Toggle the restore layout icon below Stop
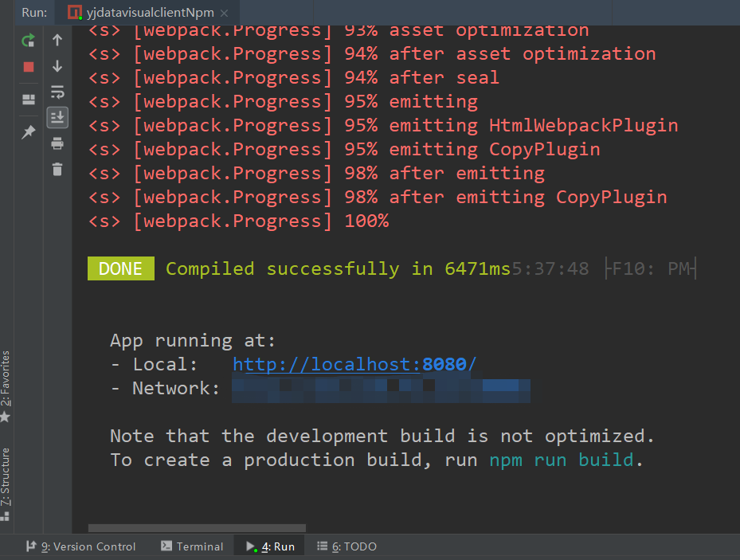Image resolution: width=740 pixels, height=560 pixels. (x=28, y=99)
